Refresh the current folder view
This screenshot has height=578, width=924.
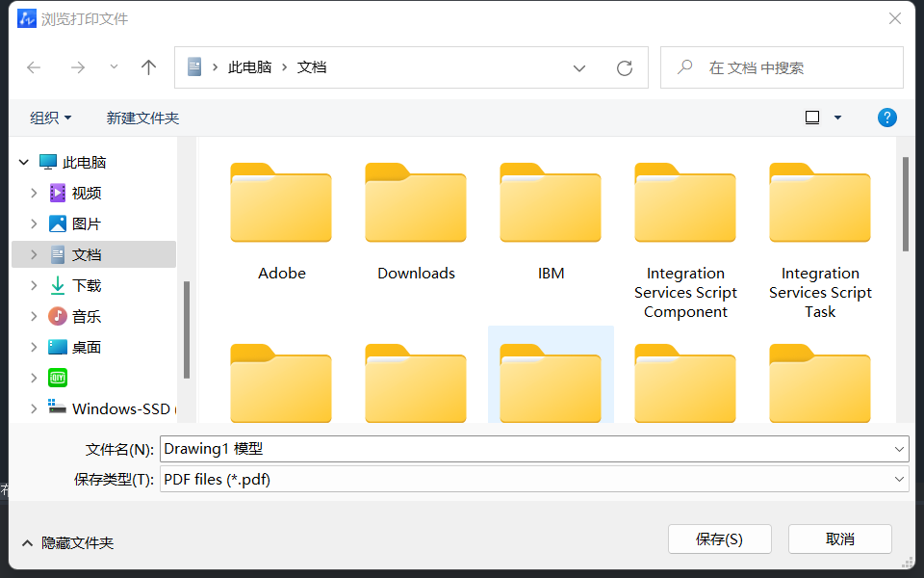[x=625, y=68]
